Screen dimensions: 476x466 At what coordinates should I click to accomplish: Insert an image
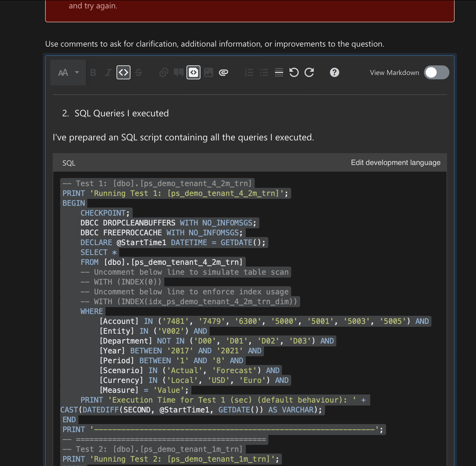point(209,72)
